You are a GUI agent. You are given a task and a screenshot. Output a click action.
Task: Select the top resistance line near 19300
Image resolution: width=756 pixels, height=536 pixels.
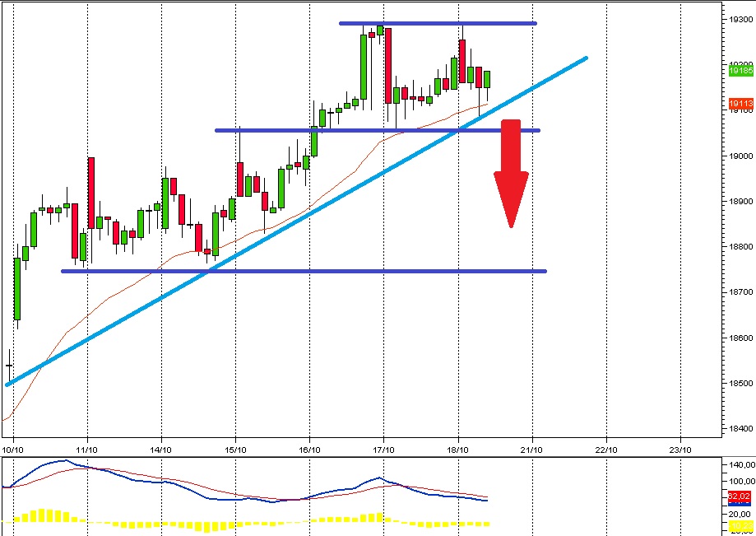tap(436, 23)
